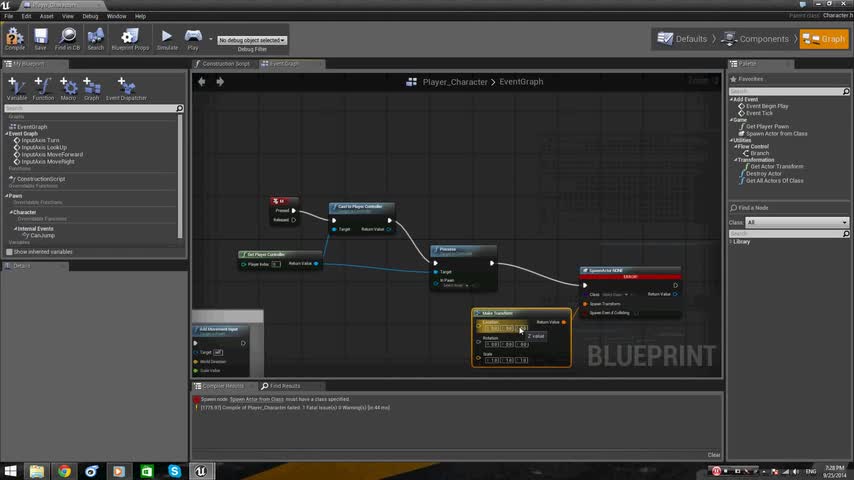Click the Play gamepad icon
This screenshot has width=854, height=480.
click(193, 39)
